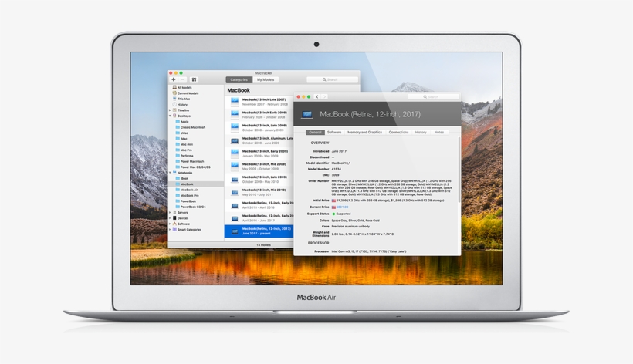
Task: Click the Smart Categories folder icon
Action: coord(174,229)
